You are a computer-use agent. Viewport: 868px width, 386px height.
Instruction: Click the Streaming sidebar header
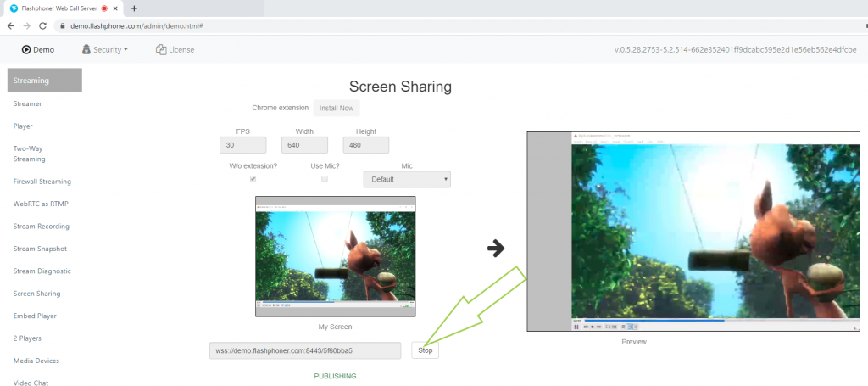[45, 81]
